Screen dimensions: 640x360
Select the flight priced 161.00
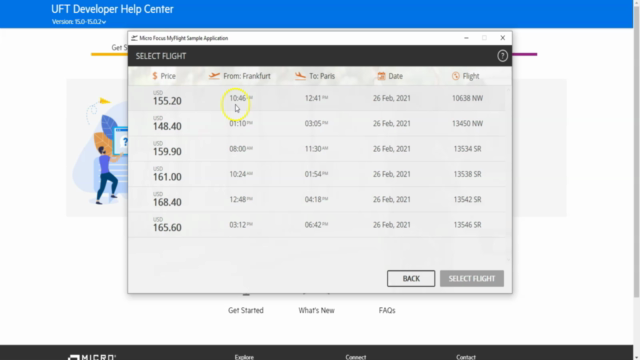click(317, 174)
